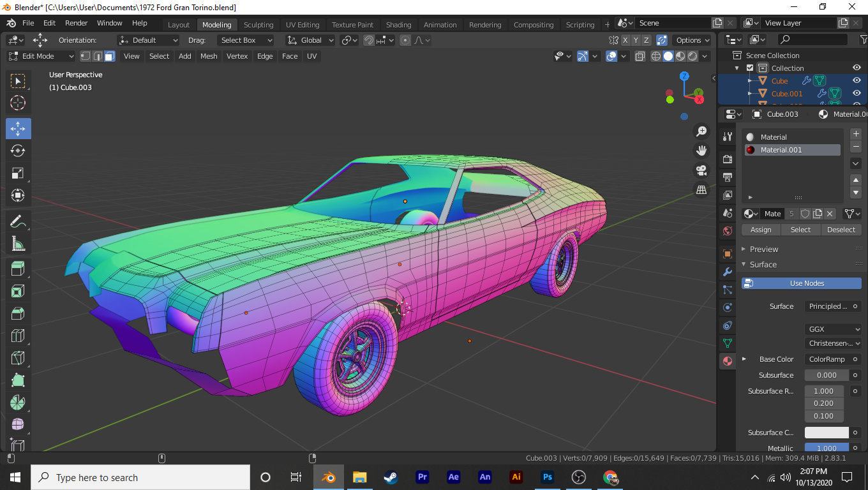The height and width of the screenshot is (490, 868).
Task: Select the Transform tool
Action: 18,195
